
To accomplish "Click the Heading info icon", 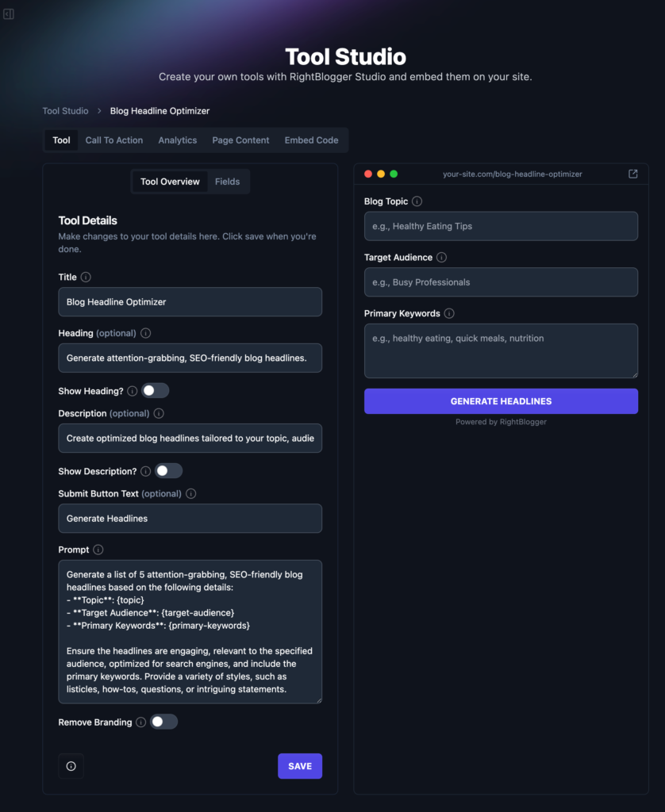I will pyautogui.click(x=145, y=333).
